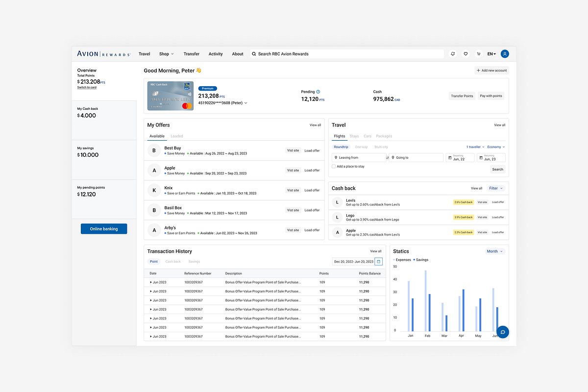Image resolution: width=588 pixels, height=392 pixels.
Task: Click the Basil Box avatar circle
Action: coord(154,210)
